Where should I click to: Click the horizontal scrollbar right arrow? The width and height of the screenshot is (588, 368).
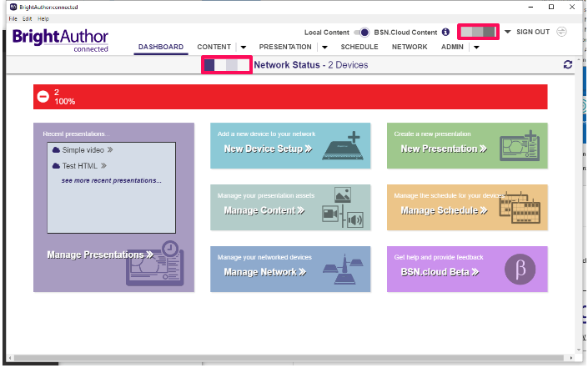click(571, 358)
